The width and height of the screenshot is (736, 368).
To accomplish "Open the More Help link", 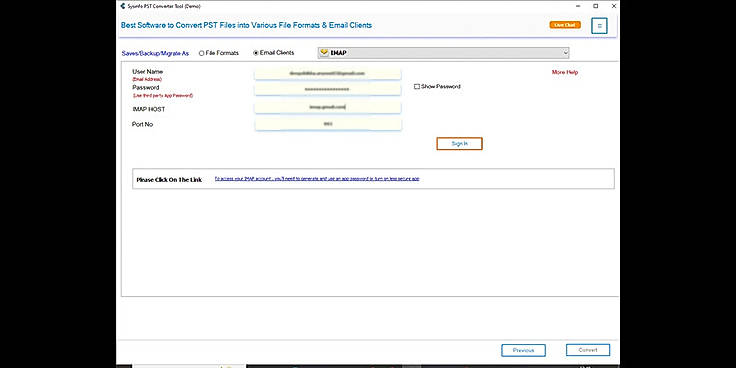I will (x=565, y=72).
